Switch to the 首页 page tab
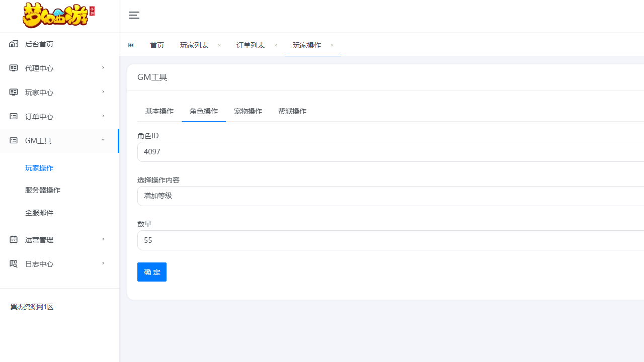This screenshot has width=644, height=362. tap(157, 45)
